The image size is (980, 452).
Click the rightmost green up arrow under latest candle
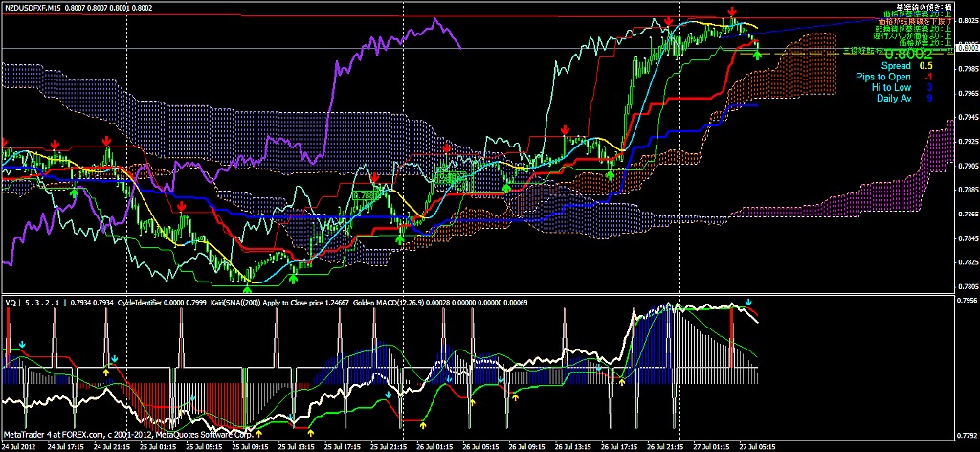tap(757, 54)
